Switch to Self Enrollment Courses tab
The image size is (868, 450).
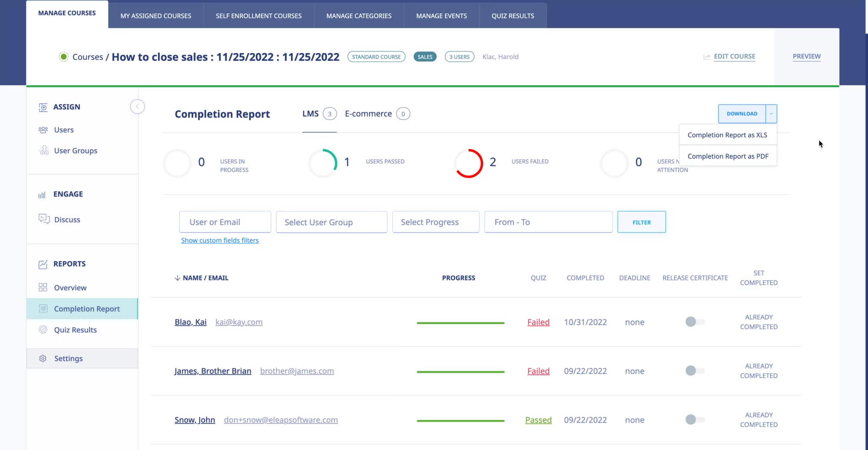click(259, 16)
